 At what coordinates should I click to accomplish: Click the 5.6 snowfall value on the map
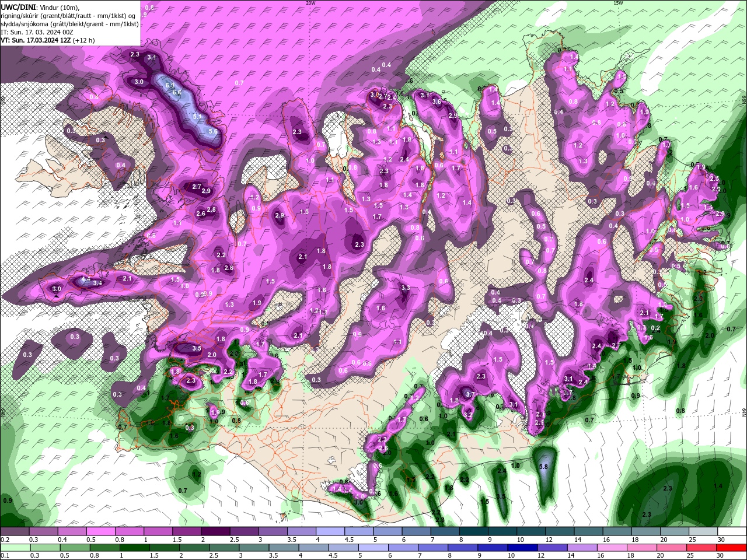click(x=212, y=131)
